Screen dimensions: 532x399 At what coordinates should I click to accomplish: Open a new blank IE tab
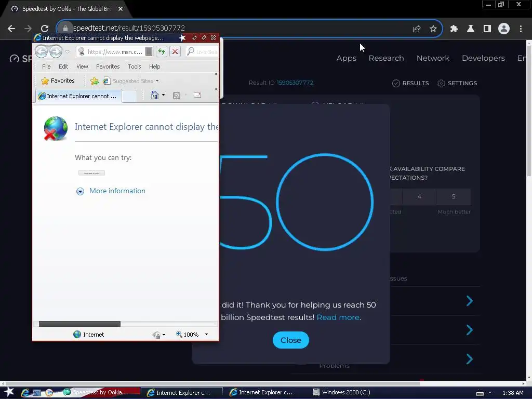pyautogui.click(x=129, y=96)
